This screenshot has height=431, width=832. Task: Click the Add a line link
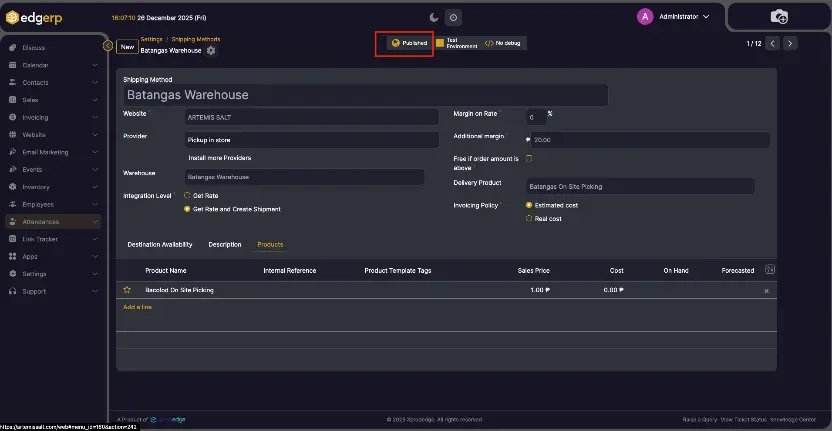click(137, 307)
